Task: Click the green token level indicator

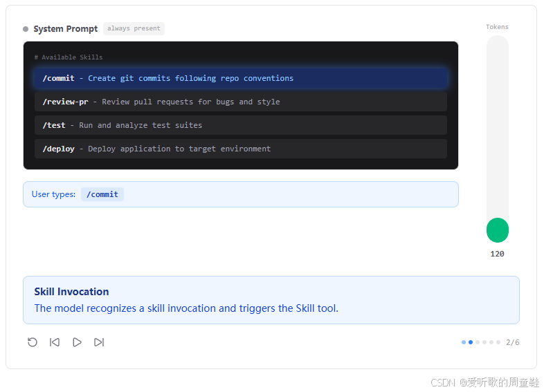Action: click(x=498, y=230)
